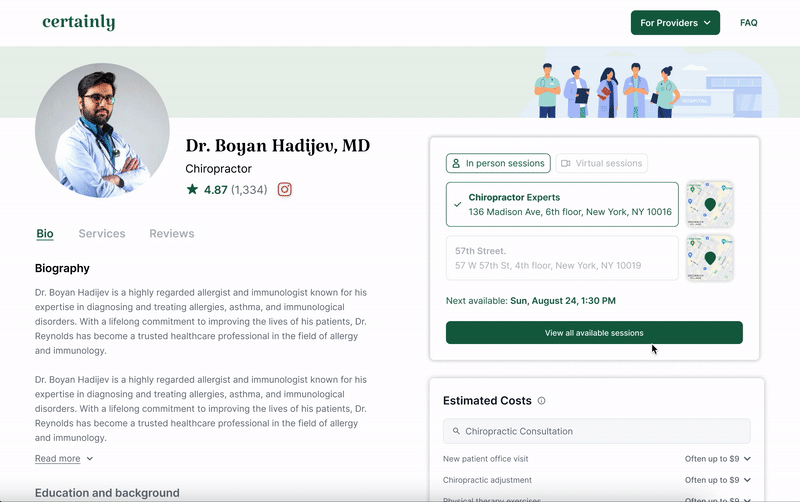The height and width of the screenshot is (502, 800).
Task: Click the Estimated Costs info icon
Action: [541, 401]
